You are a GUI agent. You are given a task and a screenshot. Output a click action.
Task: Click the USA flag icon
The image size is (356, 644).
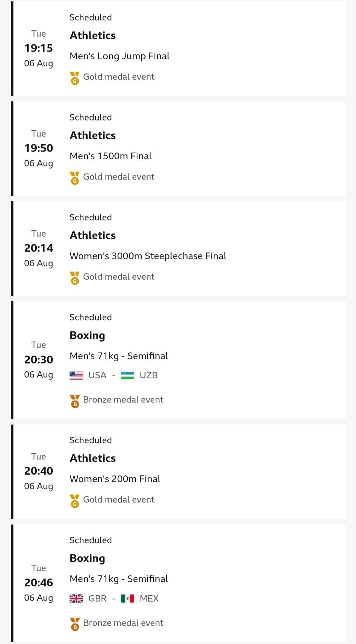click(76, 376)
